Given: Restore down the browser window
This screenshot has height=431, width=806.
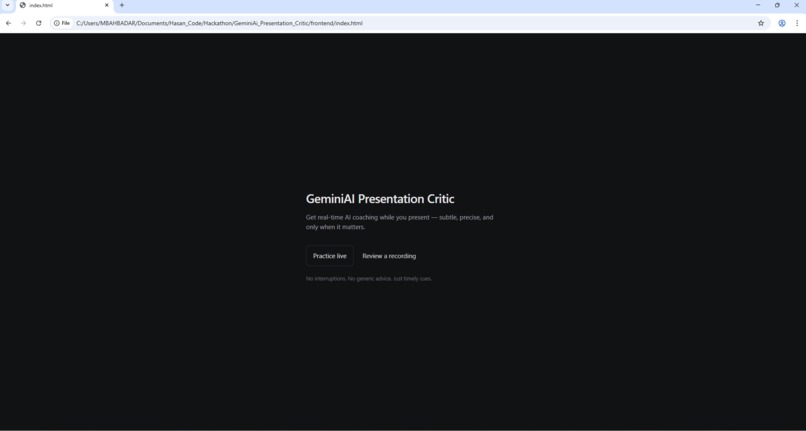Looking at the screenshot, I should click(x=777, y=5).
